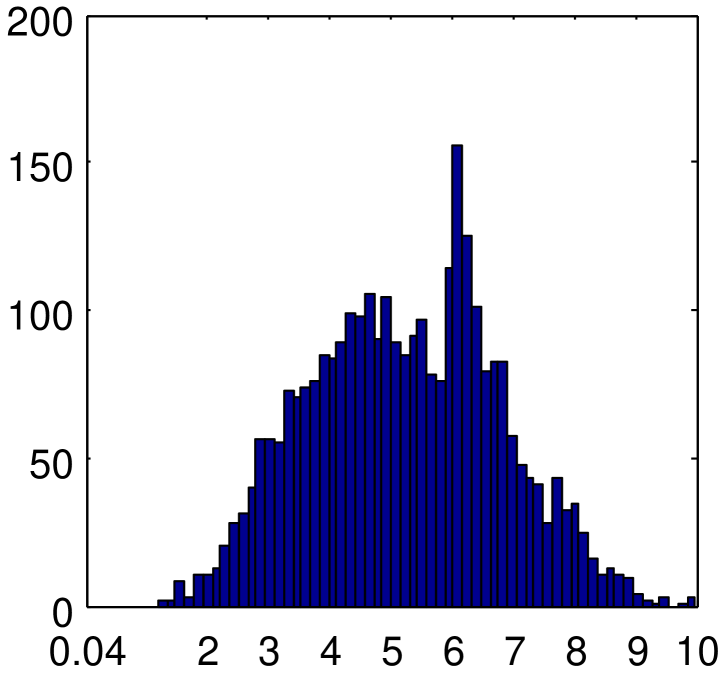This screenshot has height=674, width=723.
Task: Click the tallest histogram bar above 150
Action: tap(457, 376)
